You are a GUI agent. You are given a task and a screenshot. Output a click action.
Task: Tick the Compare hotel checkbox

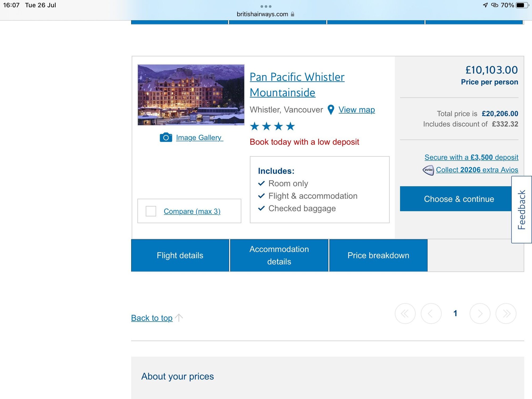(151, 211)
